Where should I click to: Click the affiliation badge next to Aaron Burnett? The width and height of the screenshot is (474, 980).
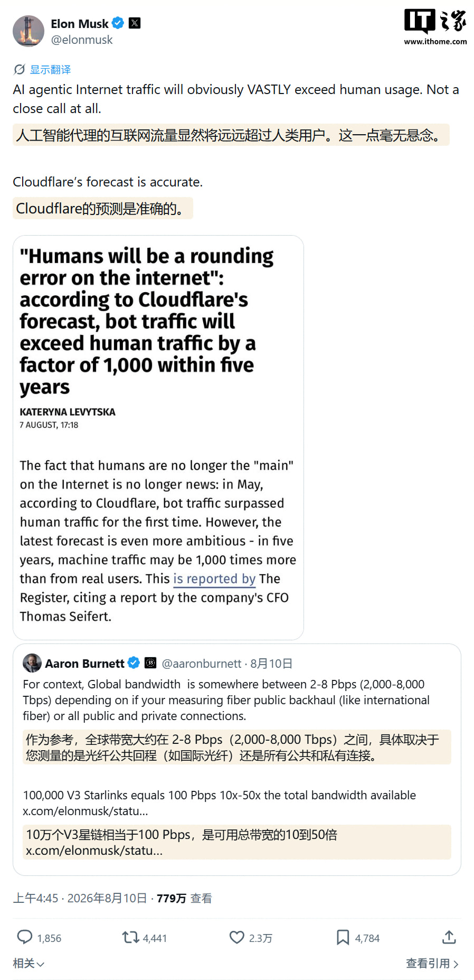pos(150,663)
